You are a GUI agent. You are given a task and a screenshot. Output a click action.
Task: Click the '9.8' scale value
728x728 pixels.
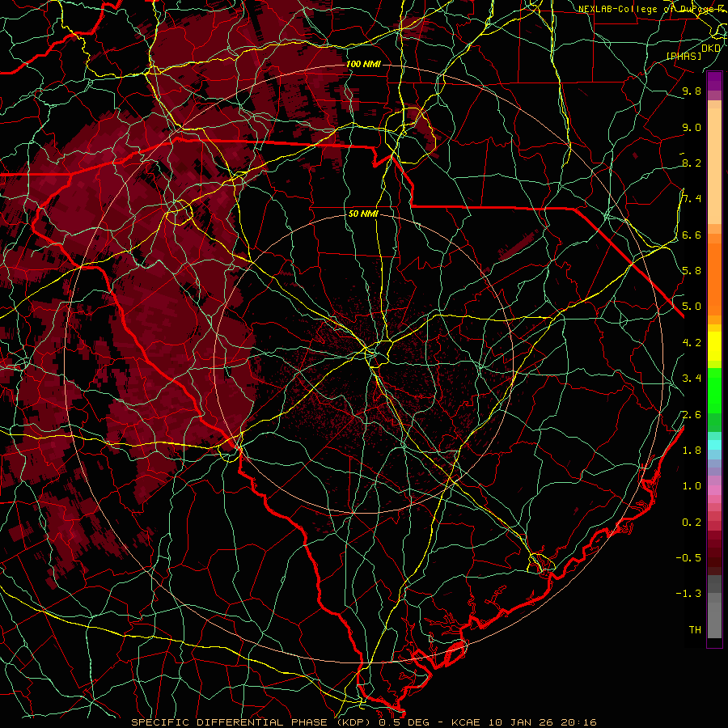[x=692, y=91]
